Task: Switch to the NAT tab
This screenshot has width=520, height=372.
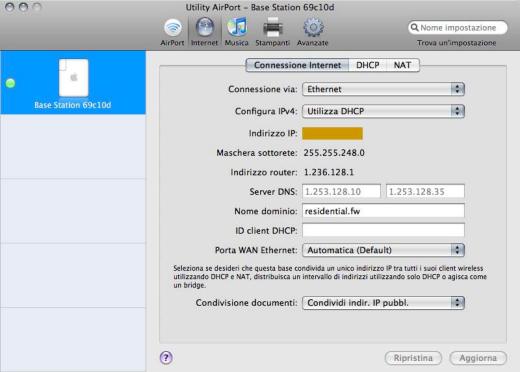Action: (402, 65)
